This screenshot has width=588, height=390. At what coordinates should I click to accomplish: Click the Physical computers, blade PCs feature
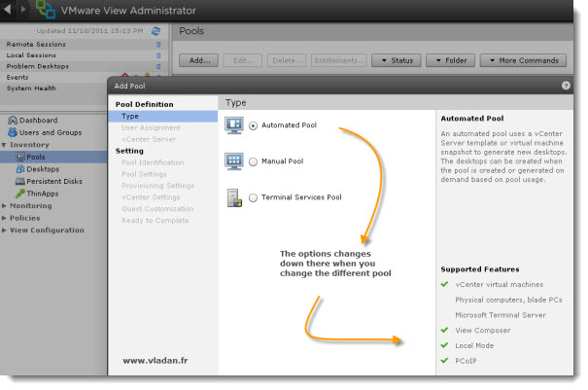coord(508,300)
